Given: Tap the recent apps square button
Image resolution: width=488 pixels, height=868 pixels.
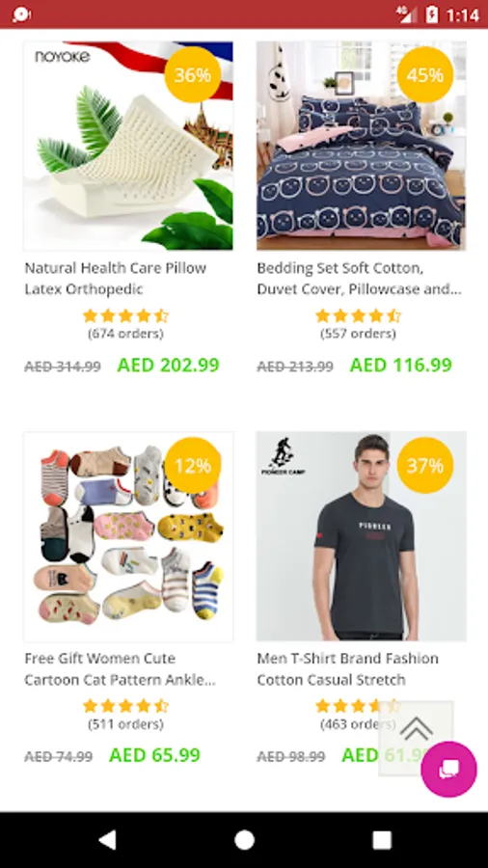Looking at the screenshot, I should [382, 840].
